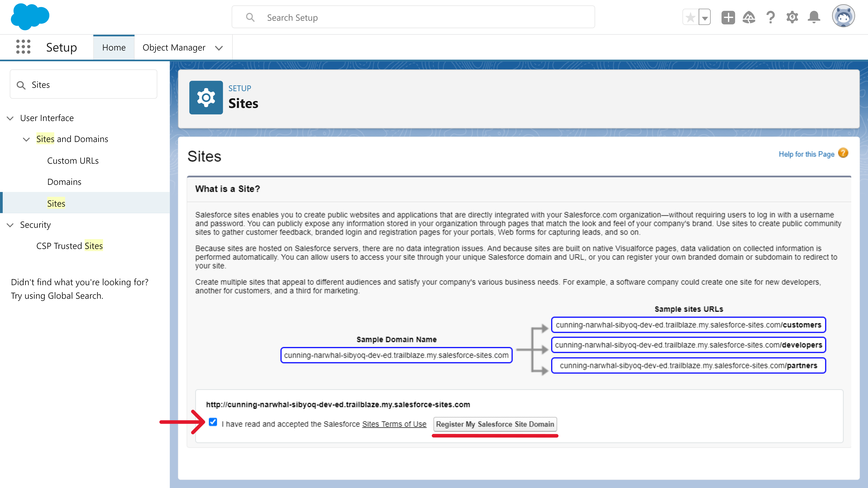Open the Global Actions plus icon
Image resolution: width=868 pixels, height=488 pixels.
tap(728, 17)
